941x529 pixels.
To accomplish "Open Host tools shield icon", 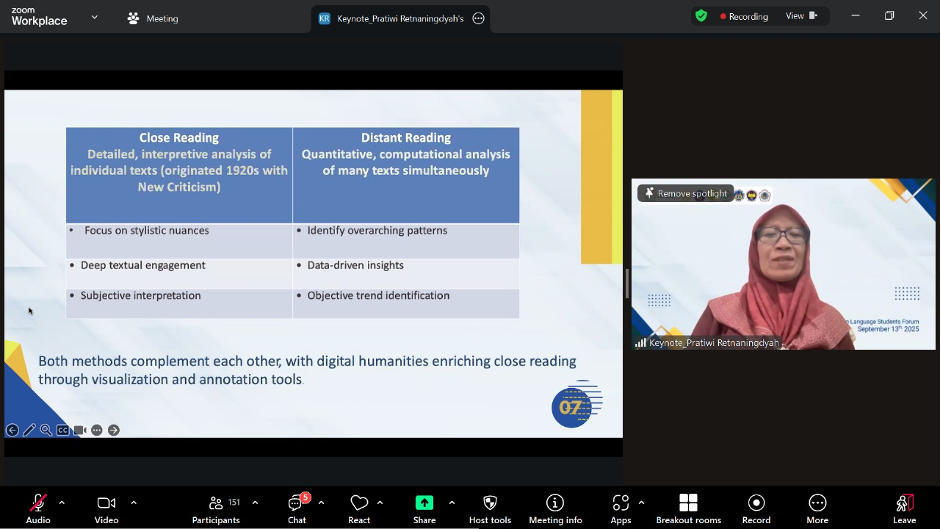I will pos(490,503).
